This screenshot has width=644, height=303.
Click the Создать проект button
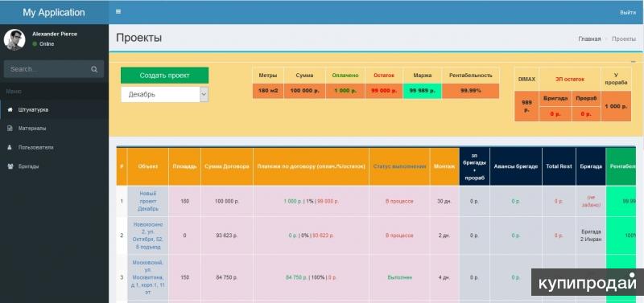pyautogui.click(x=165, y=76)
